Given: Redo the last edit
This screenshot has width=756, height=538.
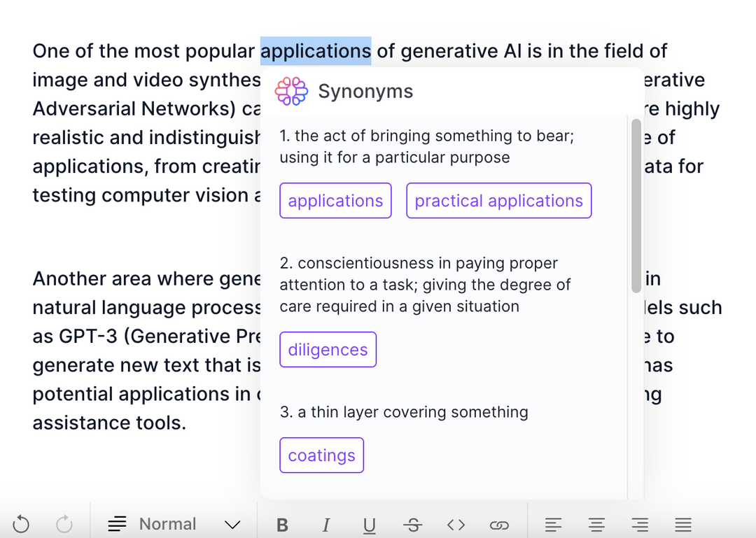Looking at the screenshot, I should pos(64,524).
